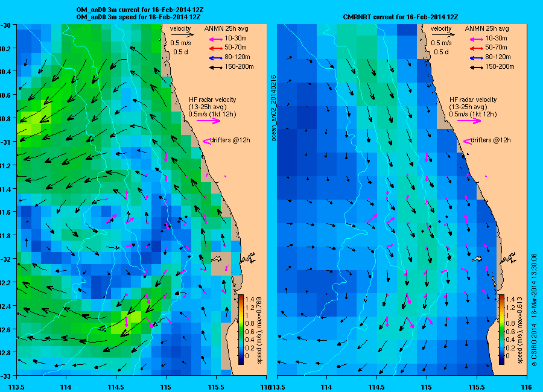The width and height of the screenshot is (543, 392).
Task: Click 'ANMN 25h avg' label in right panel
Action: [487, 29]
